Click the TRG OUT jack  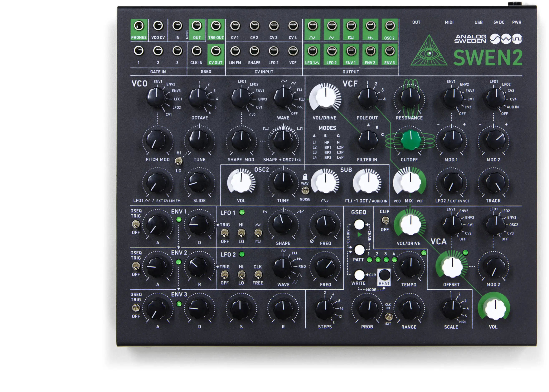coord(216,26)
